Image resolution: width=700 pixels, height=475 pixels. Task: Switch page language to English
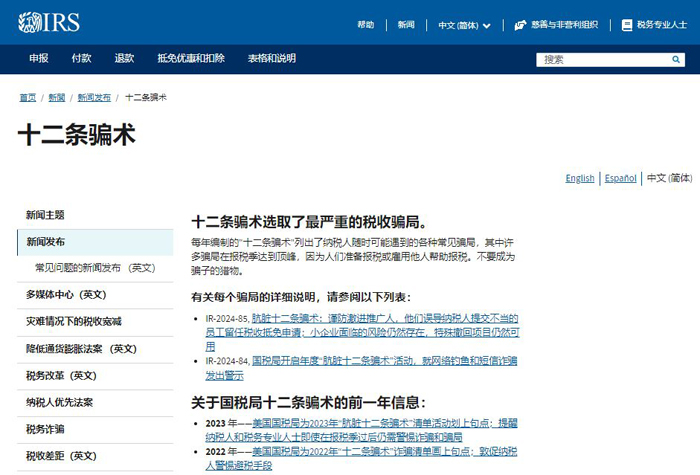tap(580, 178)
